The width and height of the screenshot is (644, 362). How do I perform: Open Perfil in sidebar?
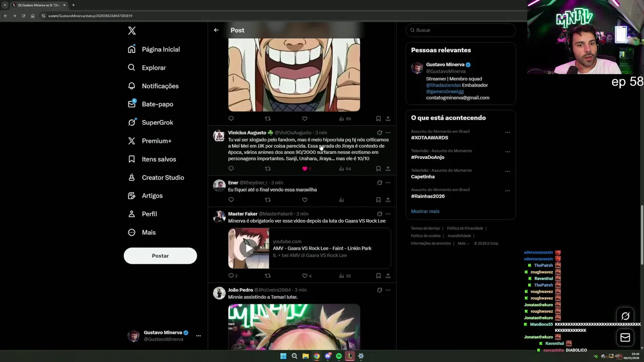pyautogui.click(x=142, y=214)
